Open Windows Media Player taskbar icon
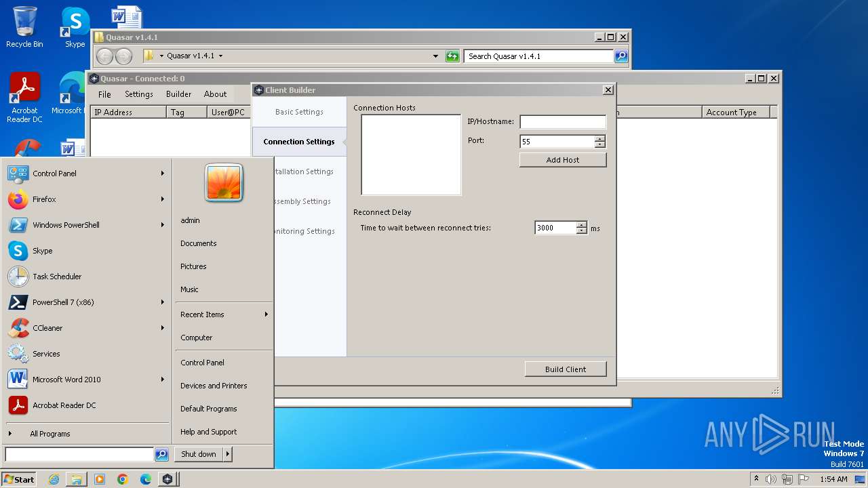 (x=100, y=479)
